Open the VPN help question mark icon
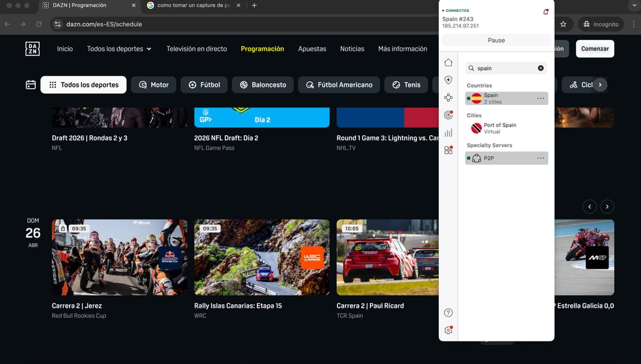Viewport: 641px width, 364px height. point(448,313)
